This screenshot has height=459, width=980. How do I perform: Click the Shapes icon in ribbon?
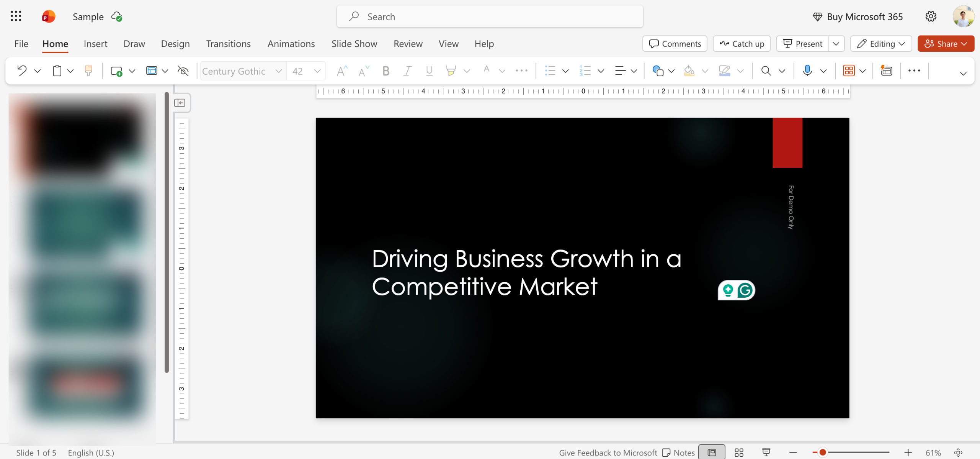tap(658, 71)
